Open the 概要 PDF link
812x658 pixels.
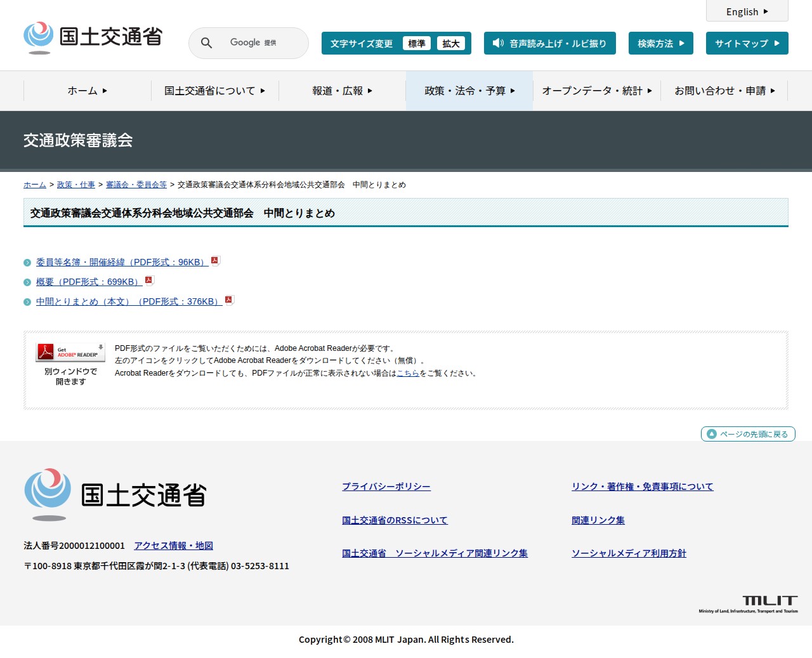point(88,282)
